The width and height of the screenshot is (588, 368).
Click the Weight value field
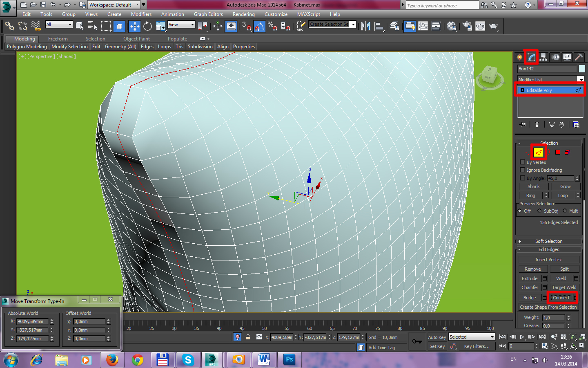click(x=553, y=318)
